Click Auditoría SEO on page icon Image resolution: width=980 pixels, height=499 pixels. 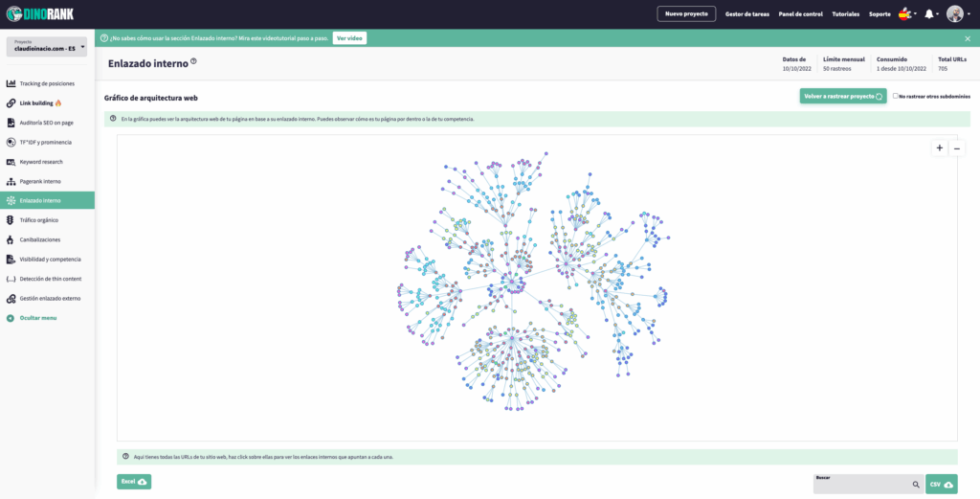(x=11, y=123)
